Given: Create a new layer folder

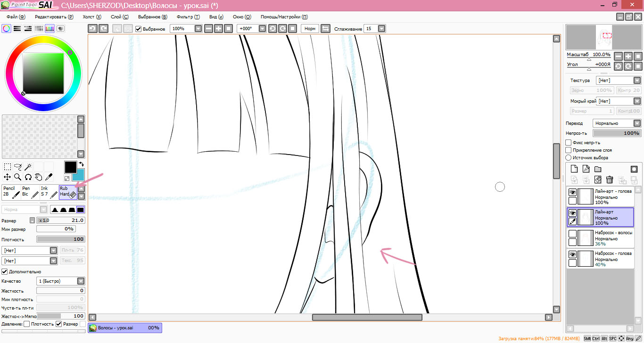Looking at the screenshot, I should coord(598,169).
